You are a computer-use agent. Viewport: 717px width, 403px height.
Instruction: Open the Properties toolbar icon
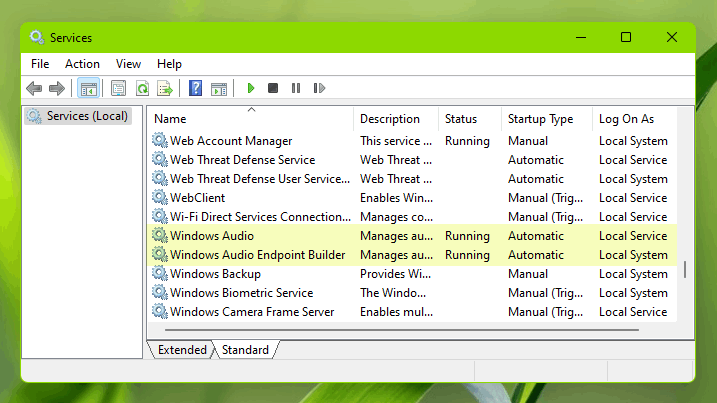click(118, 88)
